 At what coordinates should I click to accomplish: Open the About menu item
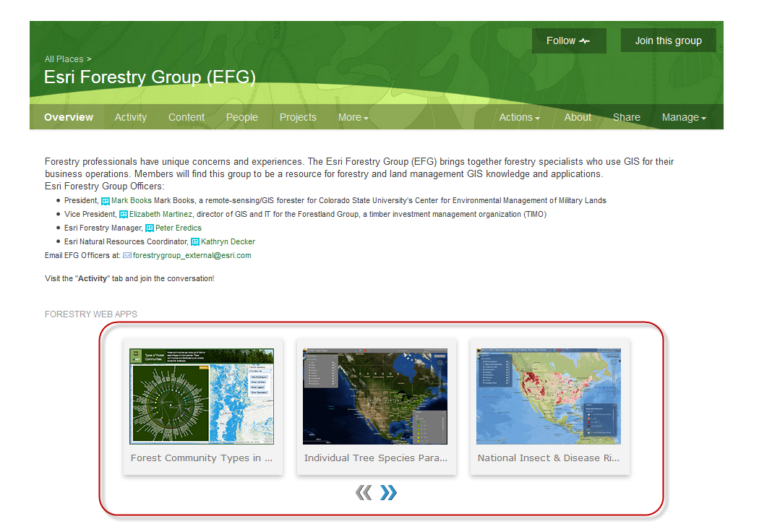coord(578,117)
